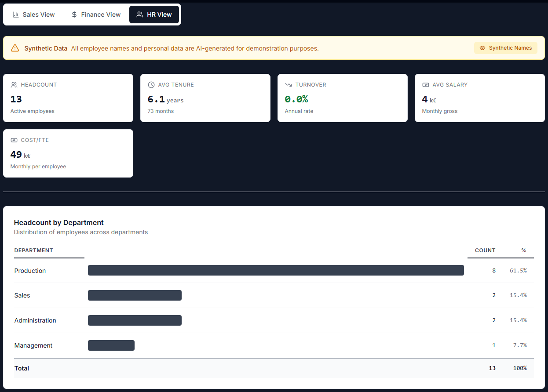Open the Finance View tab
Viewport: 548px width, 392px height.
[96, 14]
